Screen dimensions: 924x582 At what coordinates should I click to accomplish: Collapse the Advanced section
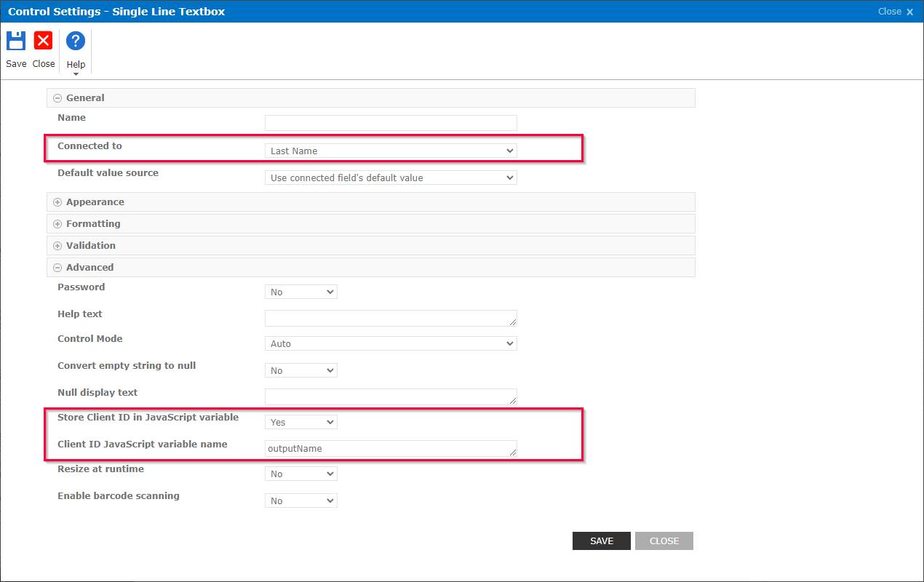click(57, 267)
